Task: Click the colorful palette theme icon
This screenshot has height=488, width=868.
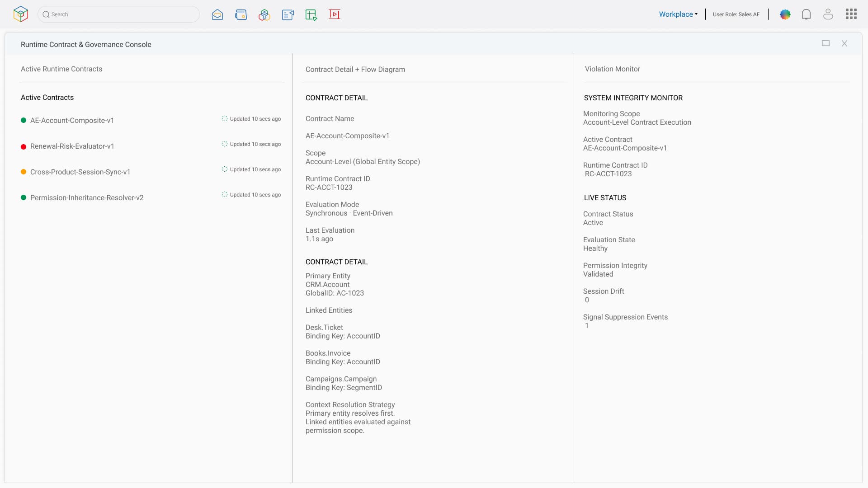Action: 785,14
